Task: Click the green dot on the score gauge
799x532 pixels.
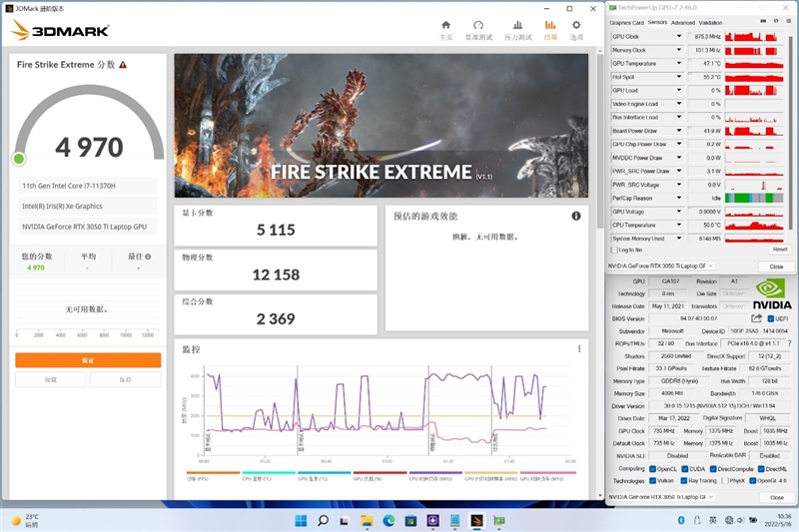Action: pyautogui.click(x=19, y=159)
